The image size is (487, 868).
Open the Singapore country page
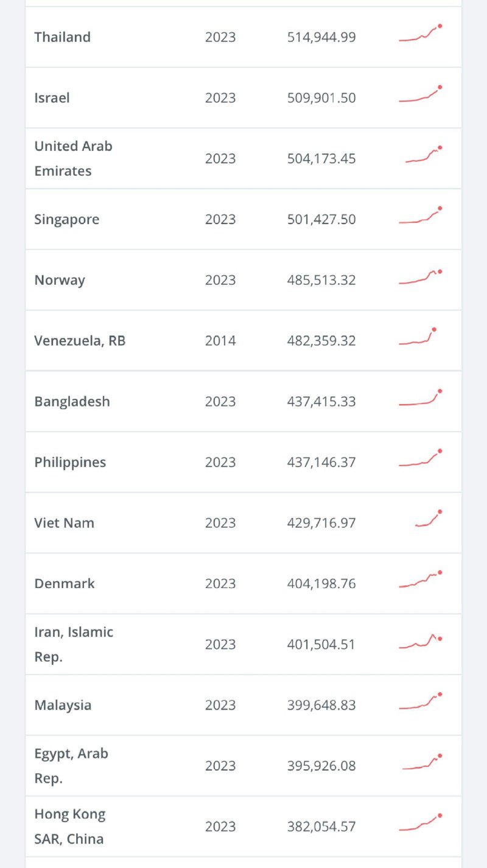pyautogui.click(x=67, y=220)
